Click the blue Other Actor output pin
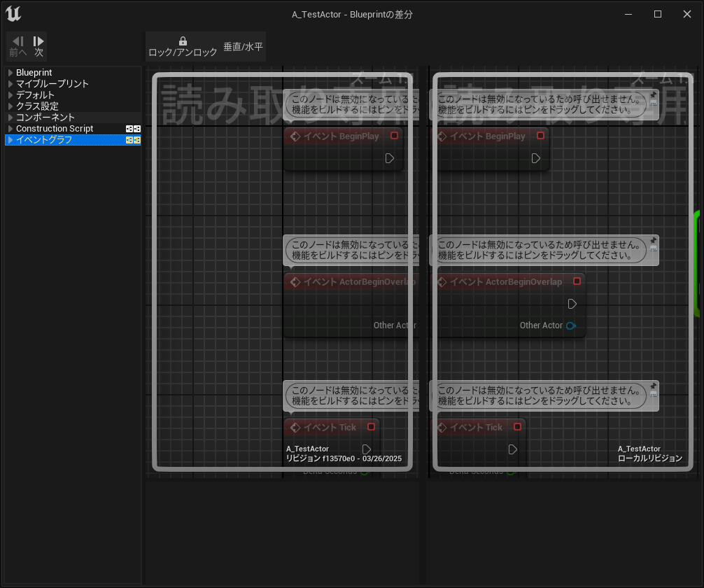704x588 pixels. [571, 325]
